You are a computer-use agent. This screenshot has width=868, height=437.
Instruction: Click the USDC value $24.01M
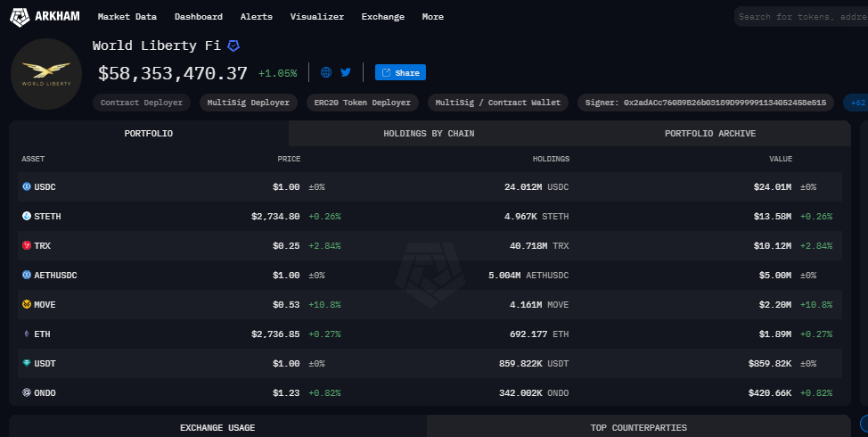[773, 187]
